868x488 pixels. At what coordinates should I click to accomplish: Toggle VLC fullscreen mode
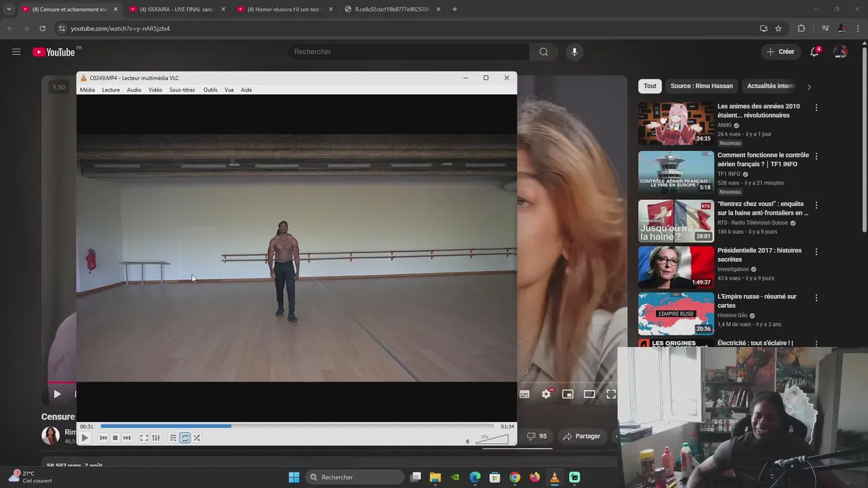click(144, 438)
